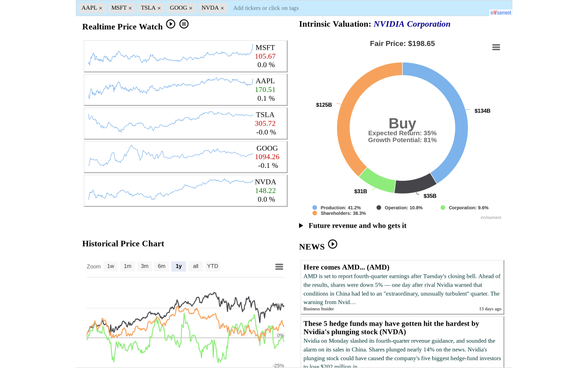588x368 pixels.
Task: Click the Growth Potential: 81% text
Action: pyautogui.click(x=402, y=140)
